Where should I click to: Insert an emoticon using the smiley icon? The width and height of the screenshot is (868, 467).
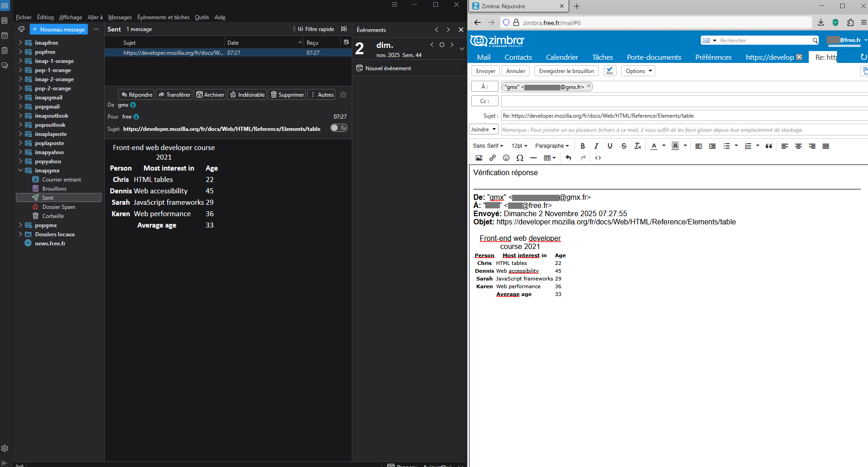click(x=506, y=158)
